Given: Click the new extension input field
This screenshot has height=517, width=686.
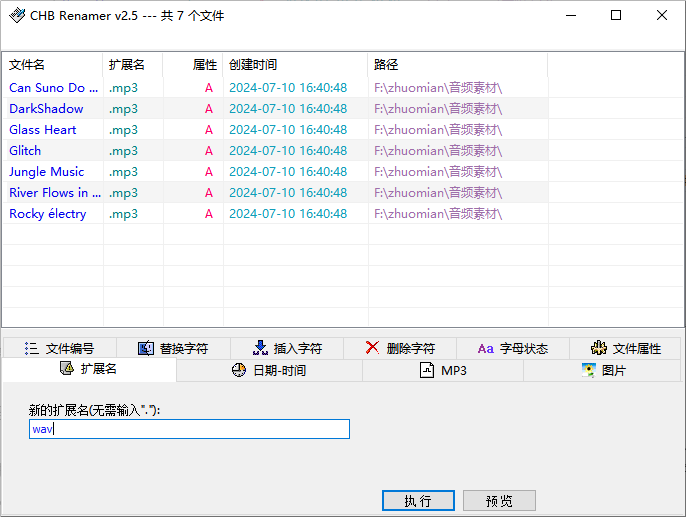Looking at the screenshot, I should (190, 429).
